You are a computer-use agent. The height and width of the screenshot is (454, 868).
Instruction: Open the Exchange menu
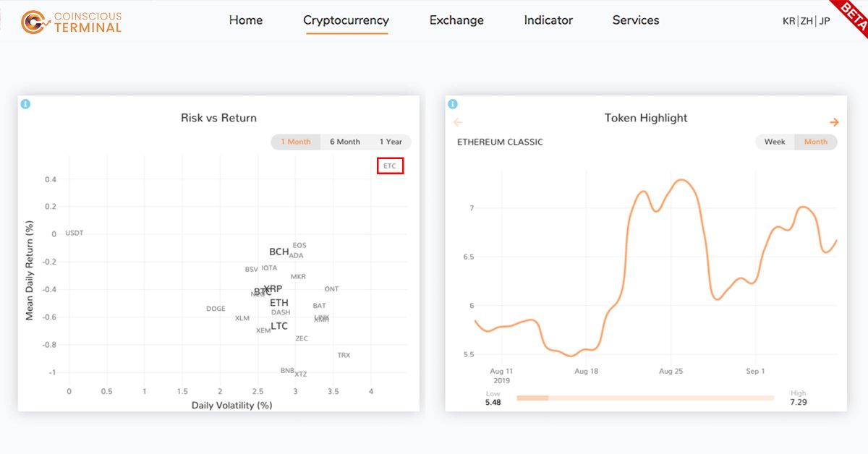(x=456, y=20)
